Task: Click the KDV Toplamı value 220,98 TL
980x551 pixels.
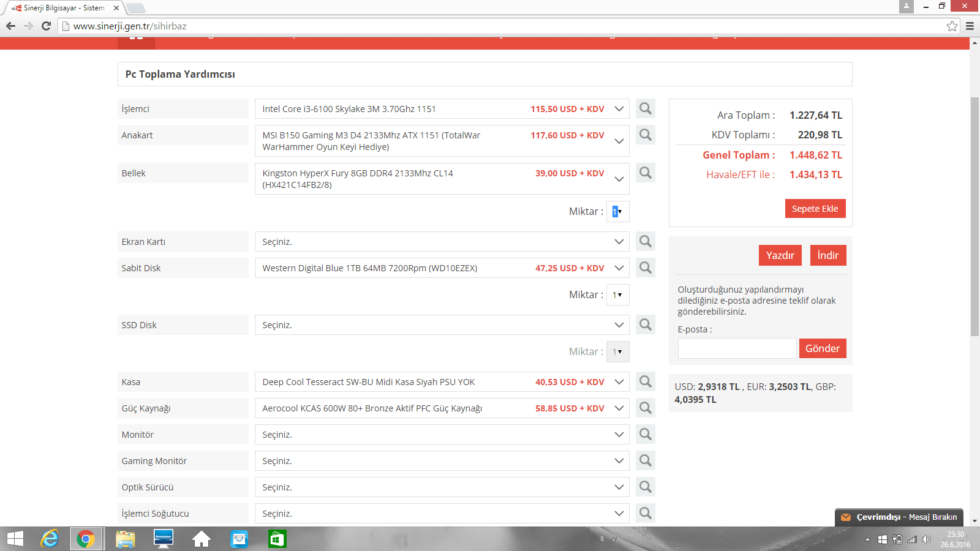Action: [x=820, y=135]
